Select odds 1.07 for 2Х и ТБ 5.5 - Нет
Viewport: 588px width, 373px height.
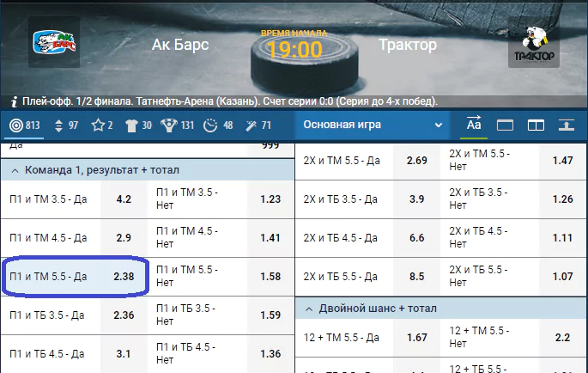562,277
